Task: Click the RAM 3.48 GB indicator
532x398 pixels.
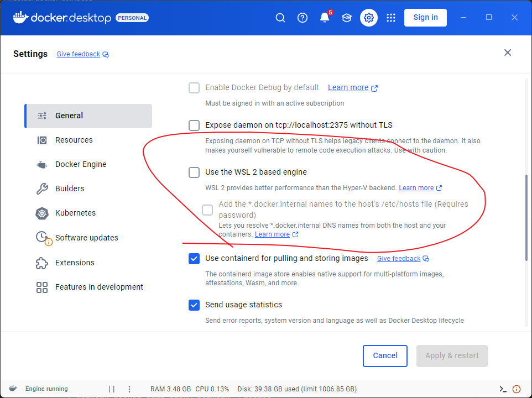Action: [170, 389]
